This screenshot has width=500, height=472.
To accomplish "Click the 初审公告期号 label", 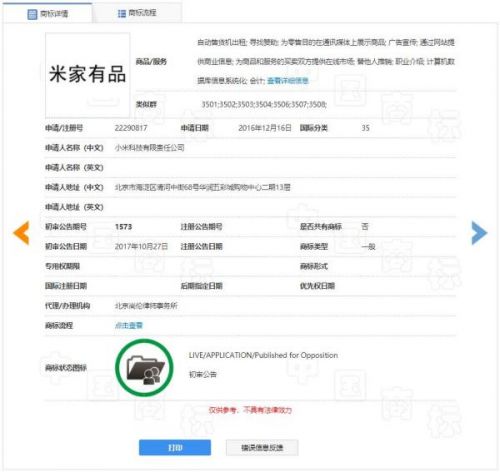I will click(x=66, y=227).
